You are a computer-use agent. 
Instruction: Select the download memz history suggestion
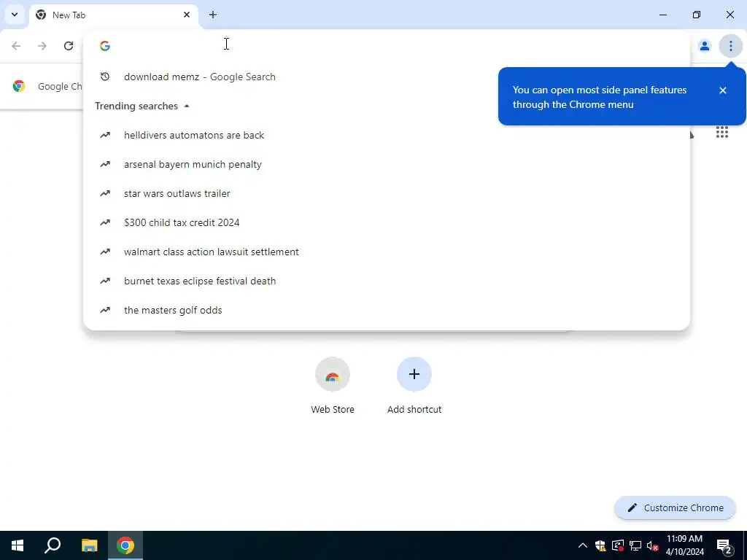point(387,77)
